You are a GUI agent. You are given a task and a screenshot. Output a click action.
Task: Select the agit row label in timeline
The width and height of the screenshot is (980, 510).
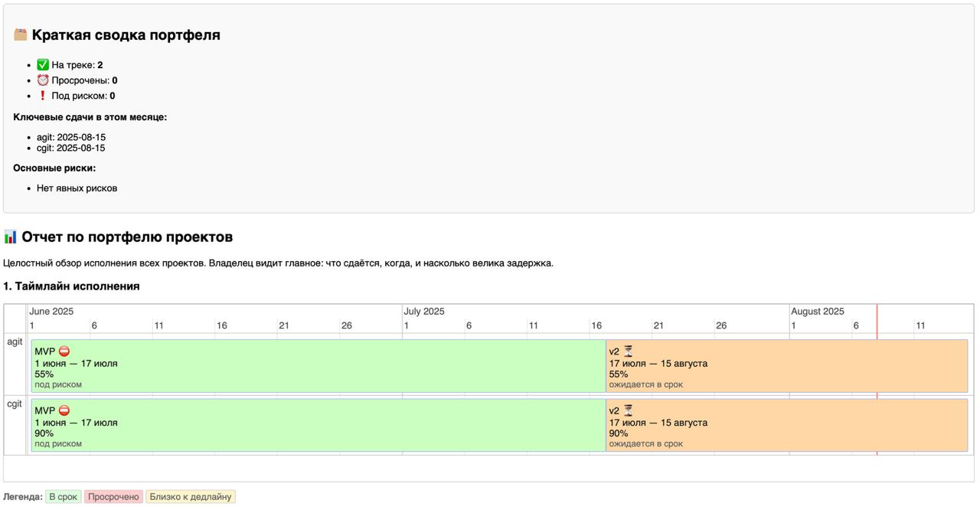[15, 342]
